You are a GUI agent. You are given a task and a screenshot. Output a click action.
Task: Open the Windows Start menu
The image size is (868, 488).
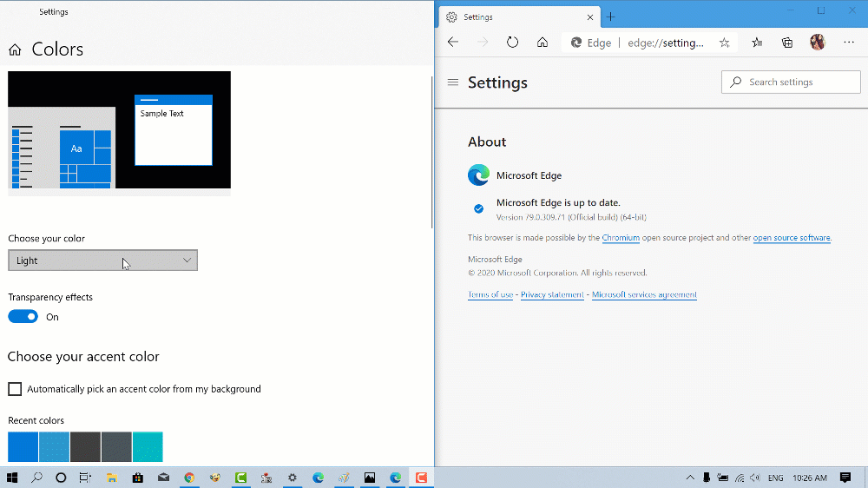[12, 478]
